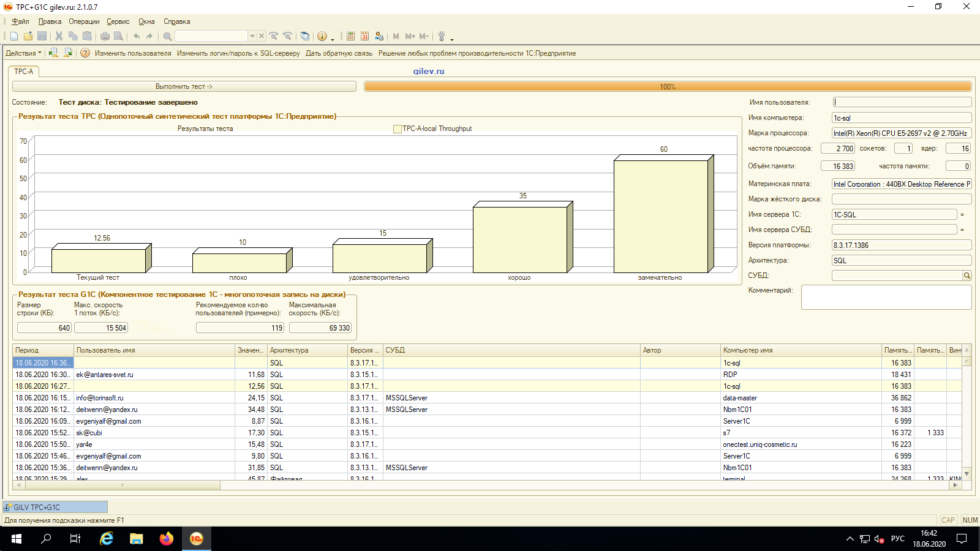Screen dimensions: 980x551
Task: Select row with info@torinsoft.ru
Action: (x=487, y=398)
